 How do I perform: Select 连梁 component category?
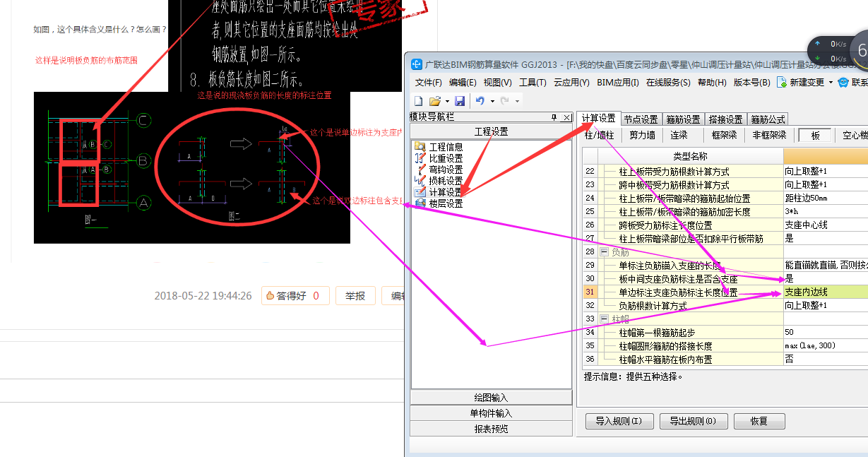679,135
